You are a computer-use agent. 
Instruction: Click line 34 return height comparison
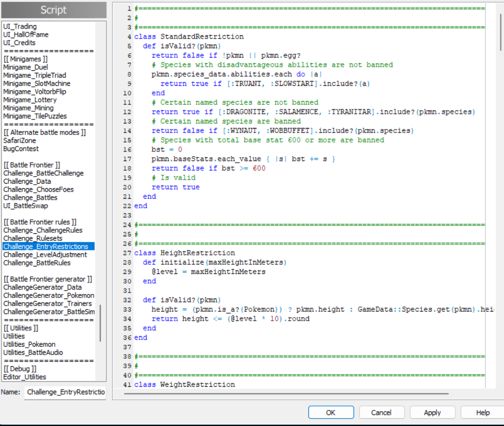[x=231, y=319]
